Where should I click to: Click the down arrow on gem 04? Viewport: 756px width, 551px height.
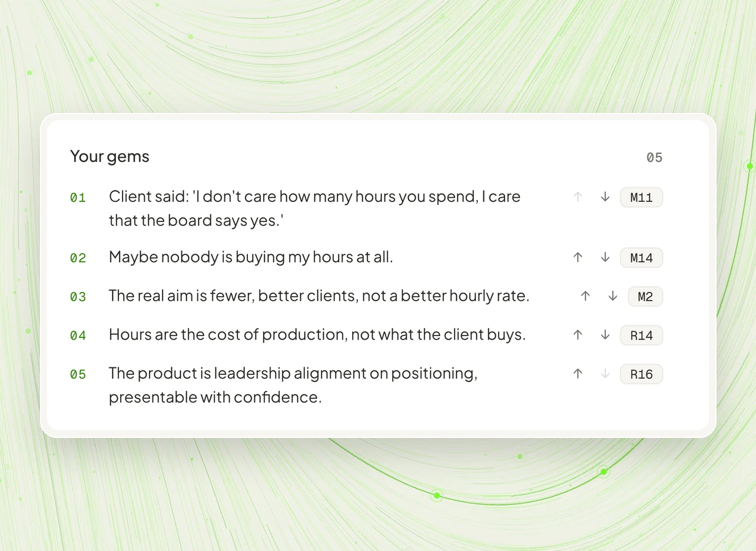tap(605, 335)
